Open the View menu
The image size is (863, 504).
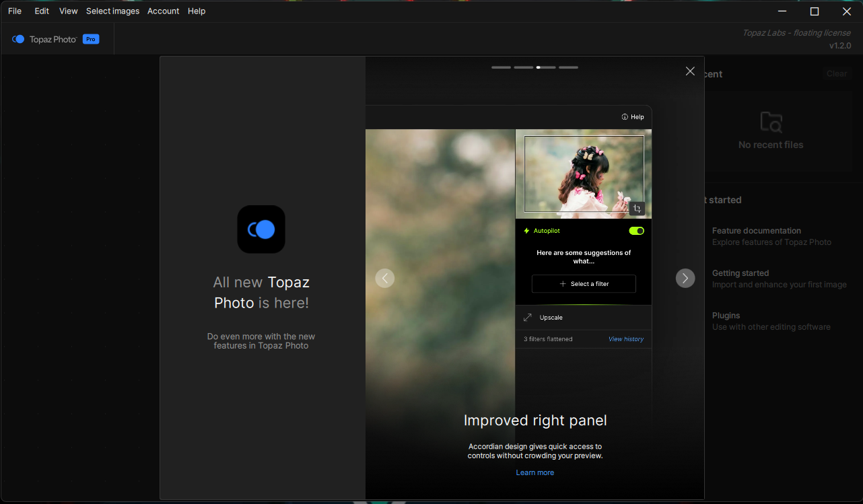68,11
